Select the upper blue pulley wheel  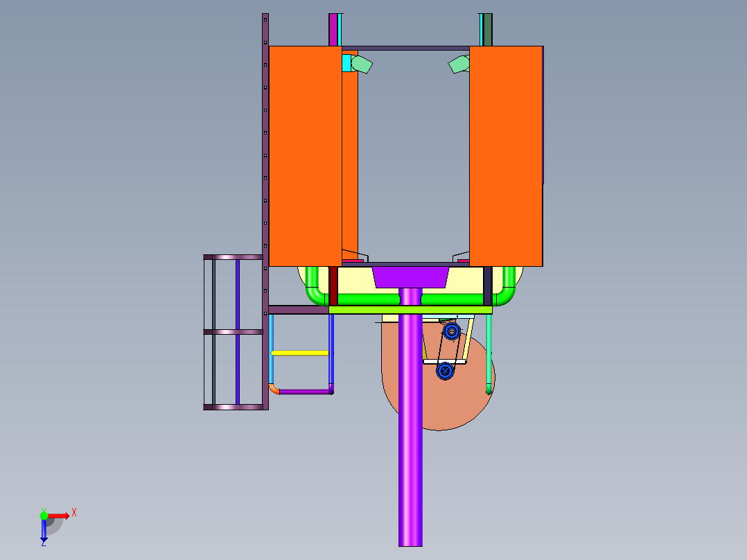[452, 331]
